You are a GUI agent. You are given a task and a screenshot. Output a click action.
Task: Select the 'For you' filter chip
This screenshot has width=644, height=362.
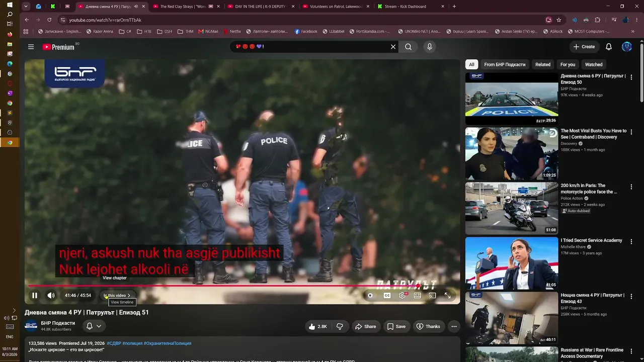tap(568, 64)
